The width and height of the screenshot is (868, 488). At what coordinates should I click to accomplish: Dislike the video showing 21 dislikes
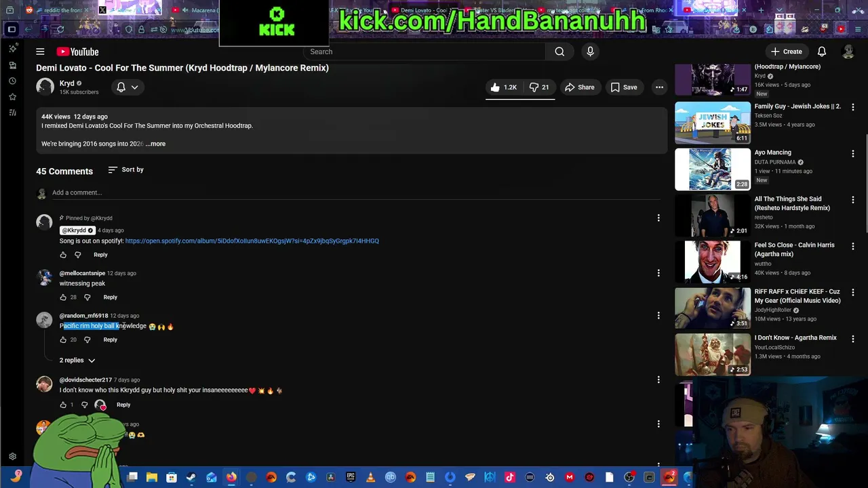click(539, 87)
